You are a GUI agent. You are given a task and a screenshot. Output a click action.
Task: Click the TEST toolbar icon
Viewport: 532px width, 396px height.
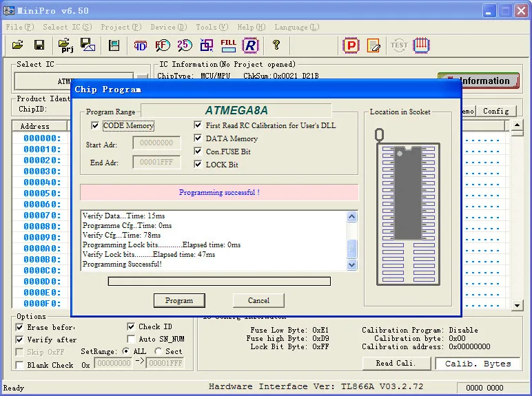click(x=399, y=45)
